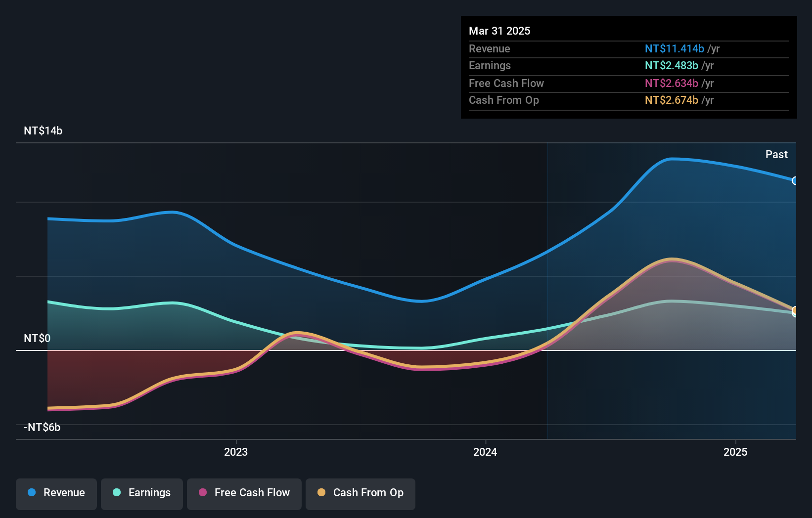Click the Cash From Op tooltip row label
This screenshot has height=518, width=812.
click(504, 100)
